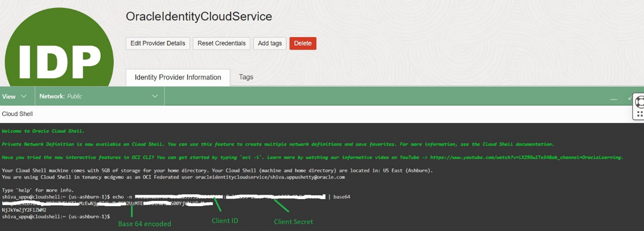Click the diagonal arrow restore icon
Image resolution: width=644 pixels, height=231 pixels.
[x=630, y=98]
